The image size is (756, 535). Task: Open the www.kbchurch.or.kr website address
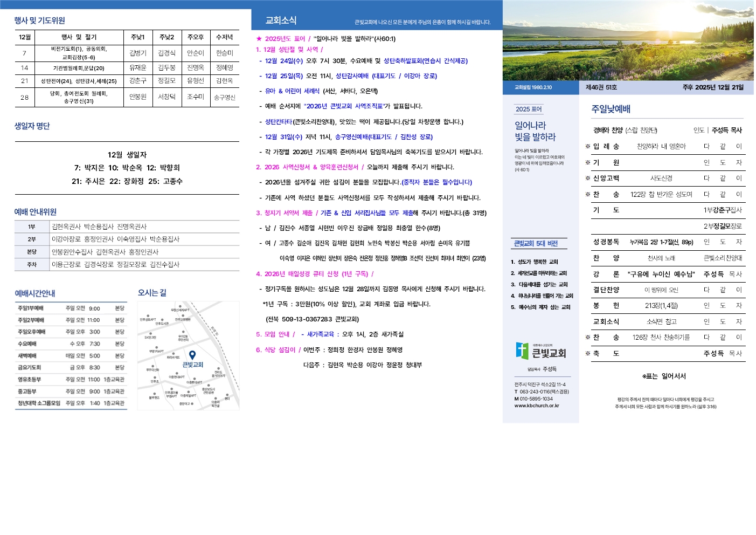537,406
